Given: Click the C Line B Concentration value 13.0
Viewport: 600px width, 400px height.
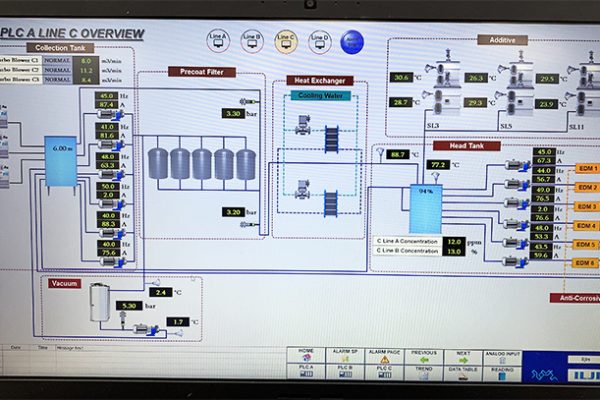Looking at the screenshot, I should (x=454, y=251).
